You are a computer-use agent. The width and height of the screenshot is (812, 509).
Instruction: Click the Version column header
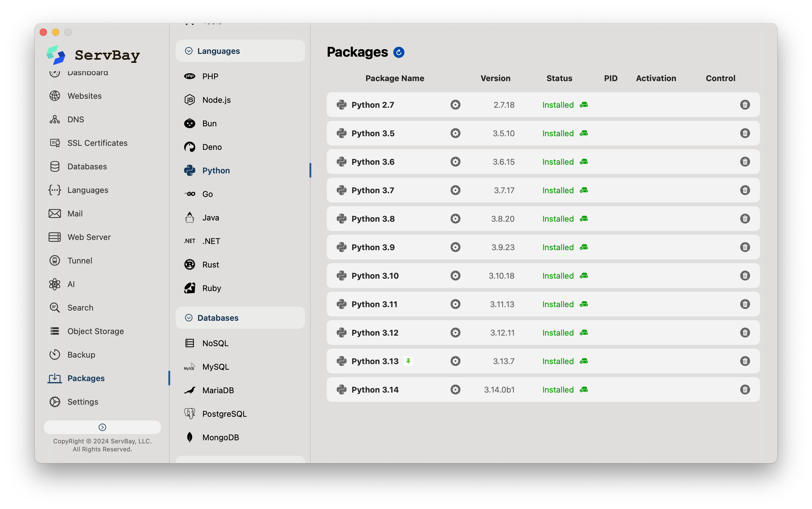[x=495, y=78]
